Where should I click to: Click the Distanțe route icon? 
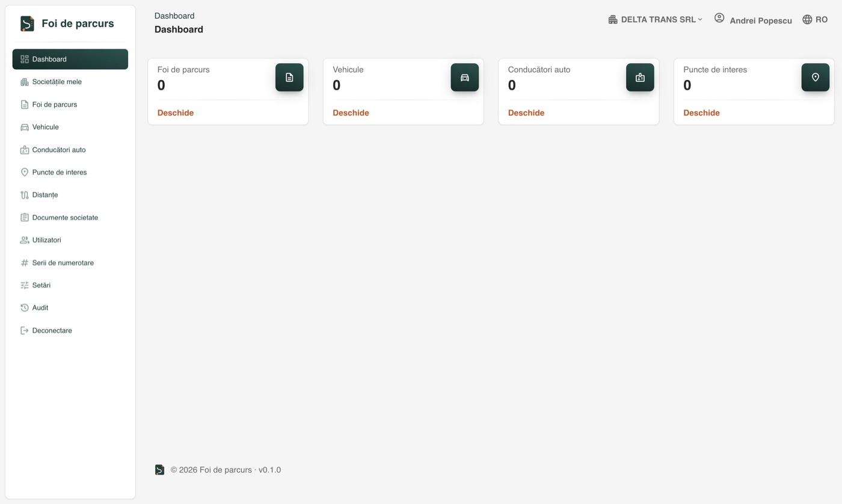click(x=25, y=195)
